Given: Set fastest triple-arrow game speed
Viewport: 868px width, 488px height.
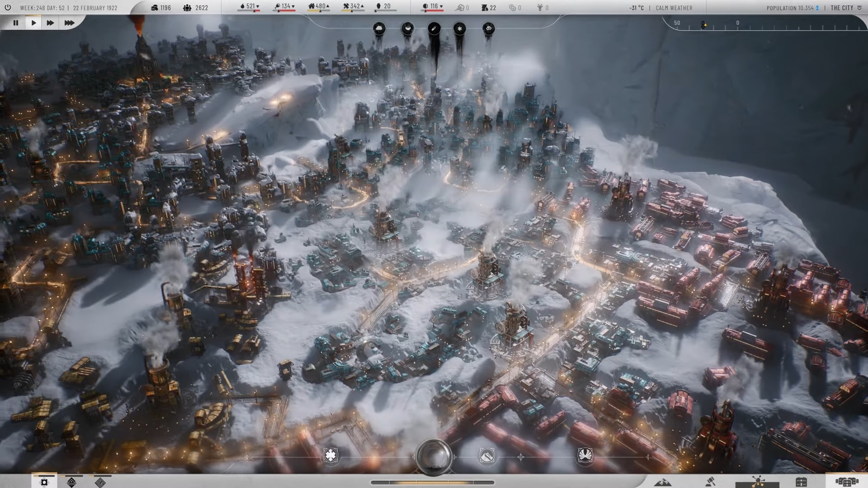Looking at the screenshot, I should pyautogui.click(x=69, y=23).
